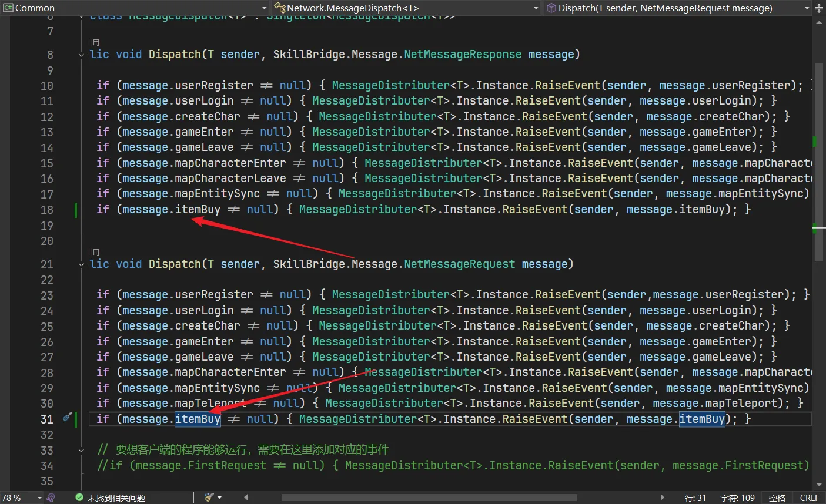Open the dropdown arrow next to the code cleanup icon
The height and width of the screenshot is (504, 826).
(x=220, y=498)
